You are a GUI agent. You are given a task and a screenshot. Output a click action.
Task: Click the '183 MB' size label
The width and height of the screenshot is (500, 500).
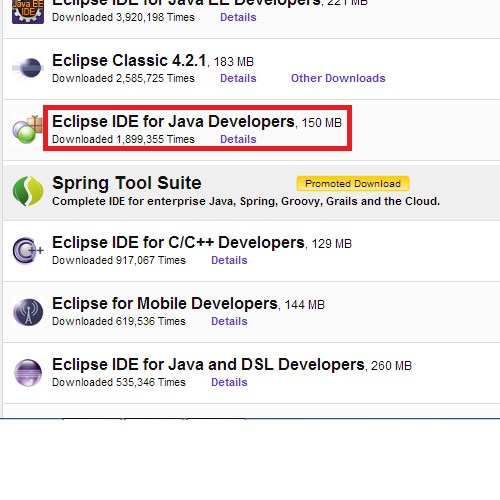click(234, 62)
